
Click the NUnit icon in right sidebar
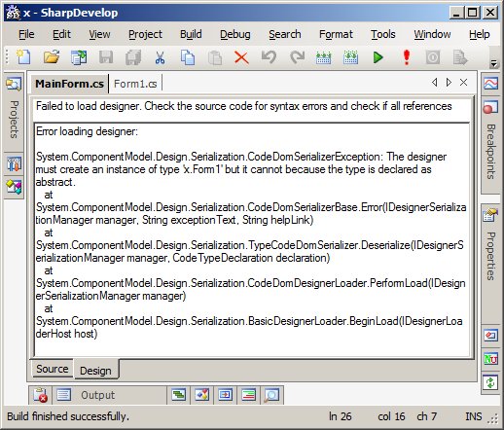click(490, 359)
